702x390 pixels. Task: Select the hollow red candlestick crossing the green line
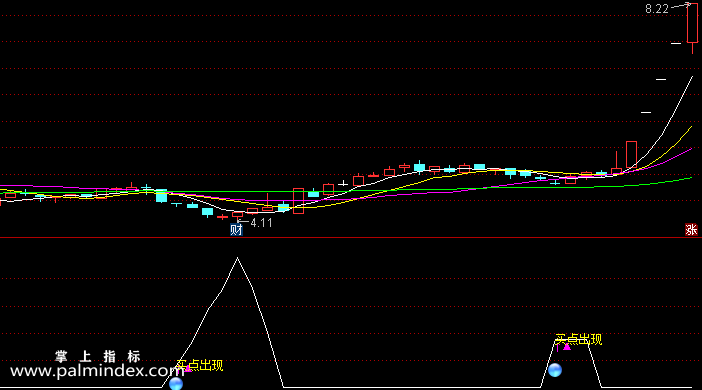(299, 201)
